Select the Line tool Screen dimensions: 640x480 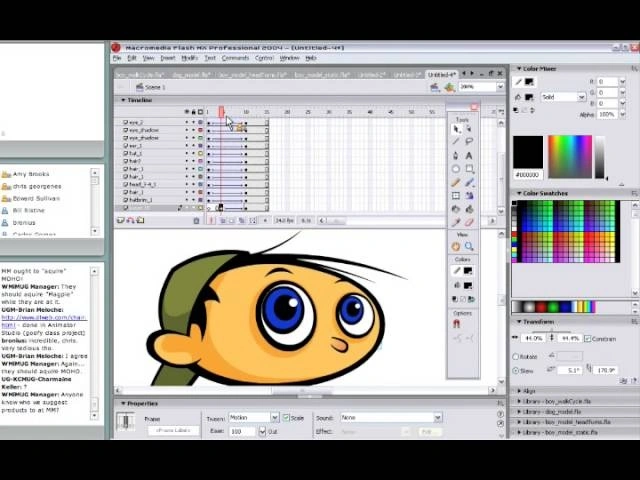pos(456,142)
